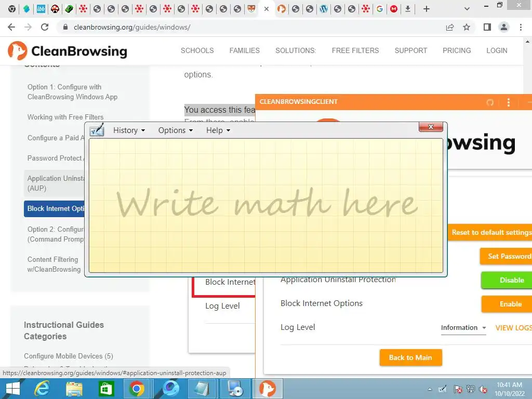Open the History menu in Math Input Panel
The image size is (532, 399).
[x=129, y=130]
